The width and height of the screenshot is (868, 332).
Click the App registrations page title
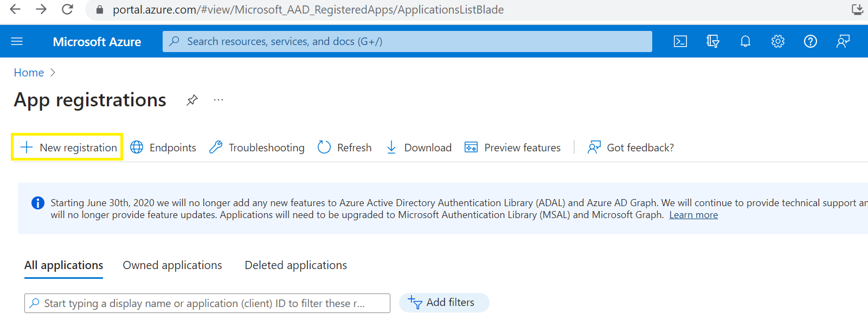(x=90, y=100)
